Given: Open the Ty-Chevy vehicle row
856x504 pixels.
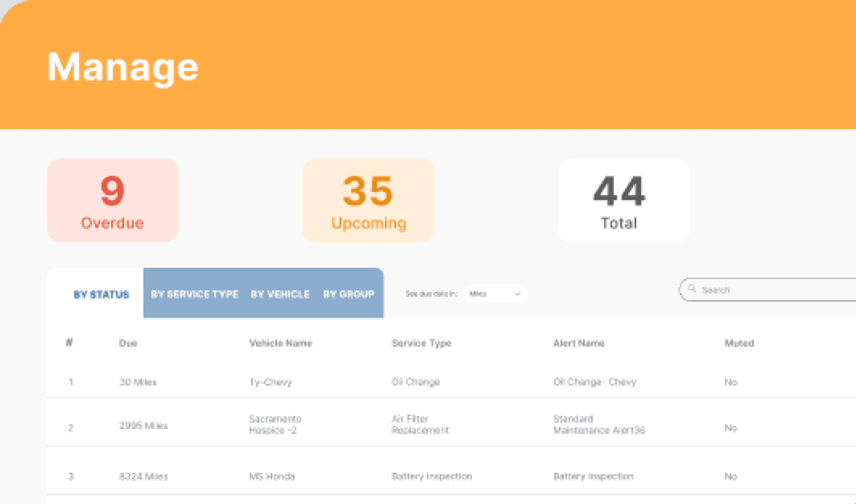Looking at the screenshot, I should [x=451, y=382].
